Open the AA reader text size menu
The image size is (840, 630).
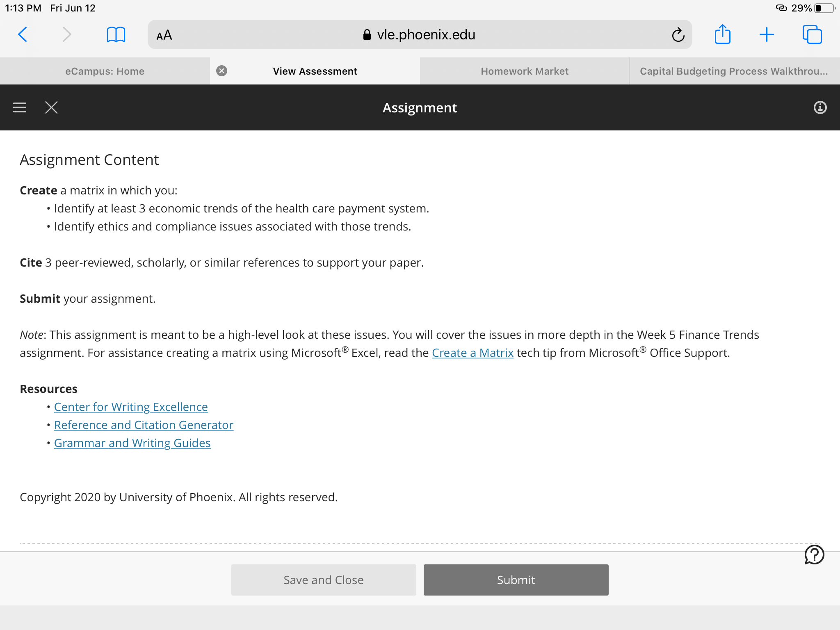164,35
